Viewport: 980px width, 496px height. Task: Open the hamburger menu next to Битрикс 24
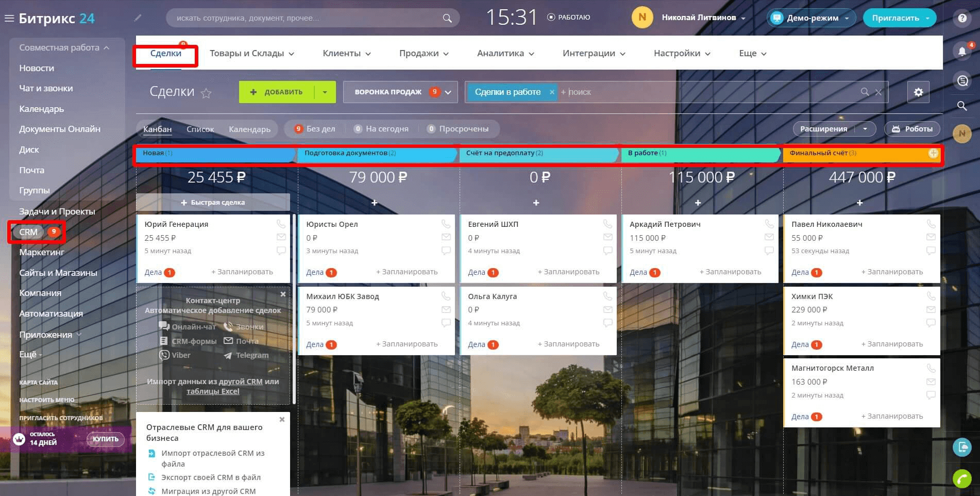click(9, 18)
